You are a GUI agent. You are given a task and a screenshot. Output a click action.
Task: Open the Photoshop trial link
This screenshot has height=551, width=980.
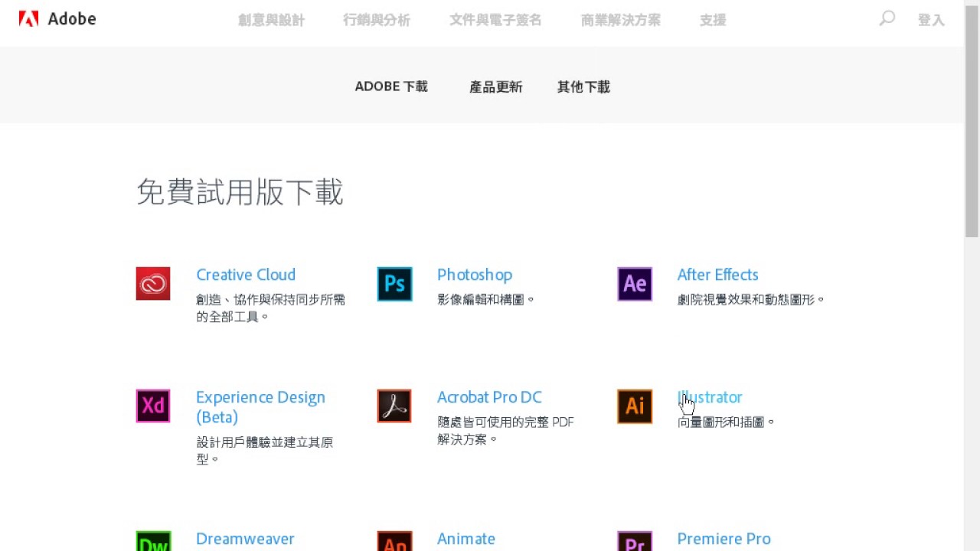(475, 275)
